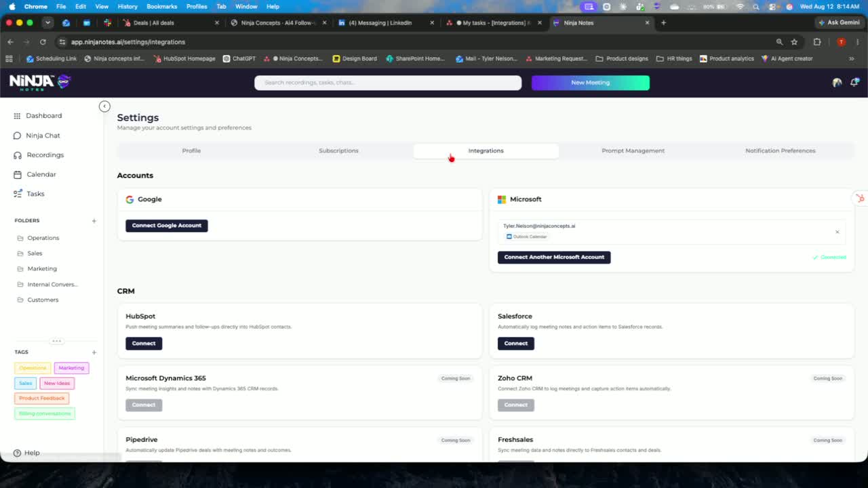Reload the page in Chrome

(43, 42)
